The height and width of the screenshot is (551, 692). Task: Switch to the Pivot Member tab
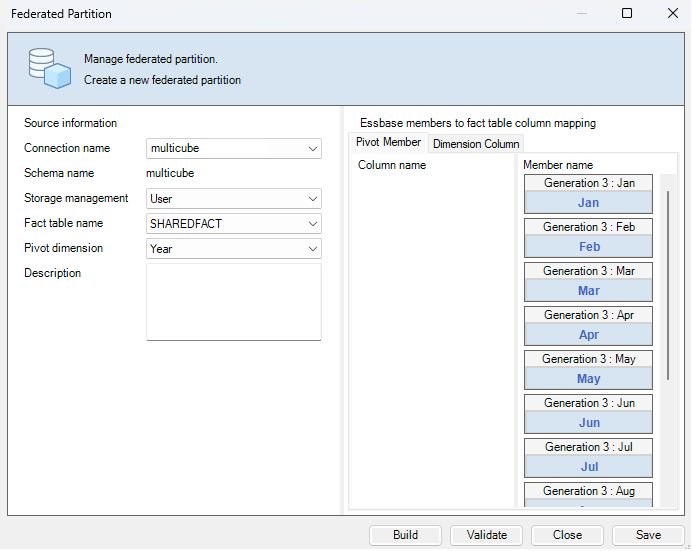tap(388, 143)
